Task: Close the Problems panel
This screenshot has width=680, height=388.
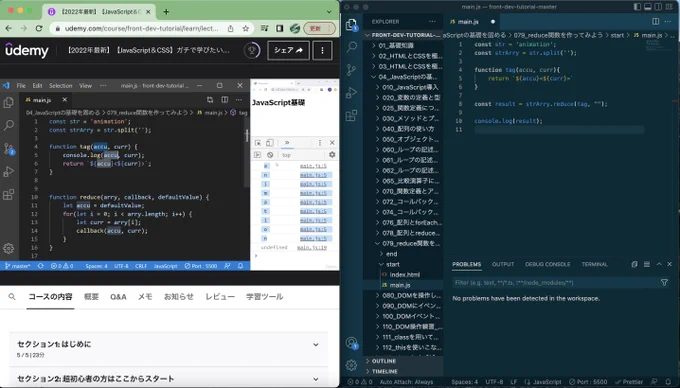Action: [x=670, y=264]
